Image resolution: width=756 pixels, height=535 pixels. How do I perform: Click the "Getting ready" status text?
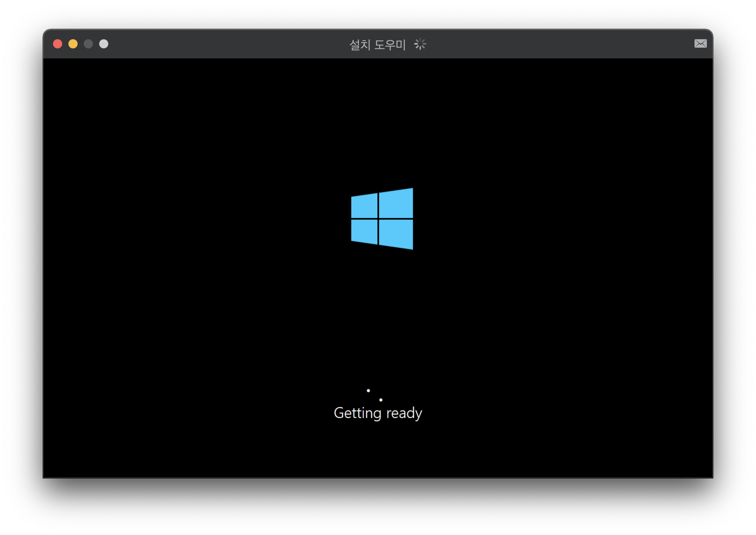378,413
